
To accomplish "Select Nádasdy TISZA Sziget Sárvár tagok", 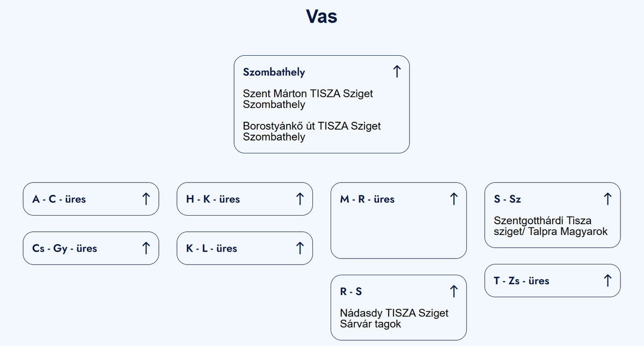I will (x=394, y=318).
